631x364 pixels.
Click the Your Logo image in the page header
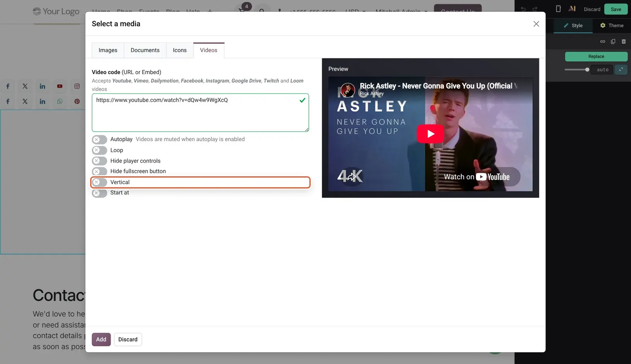tap(56, 11)
